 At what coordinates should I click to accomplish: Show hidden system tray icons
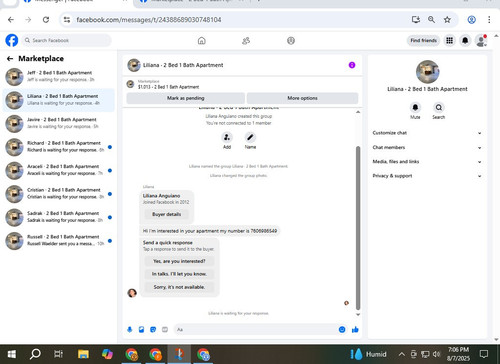coord(402,354)
